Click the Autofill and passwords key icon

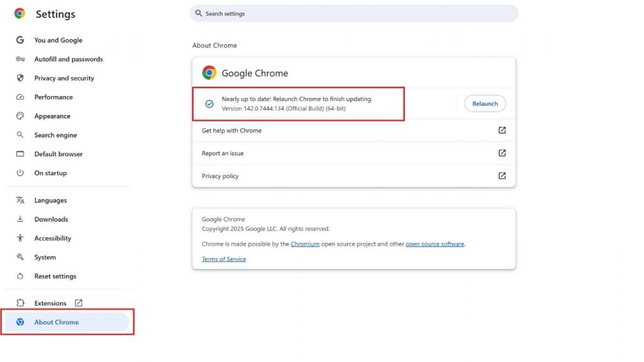19,58
